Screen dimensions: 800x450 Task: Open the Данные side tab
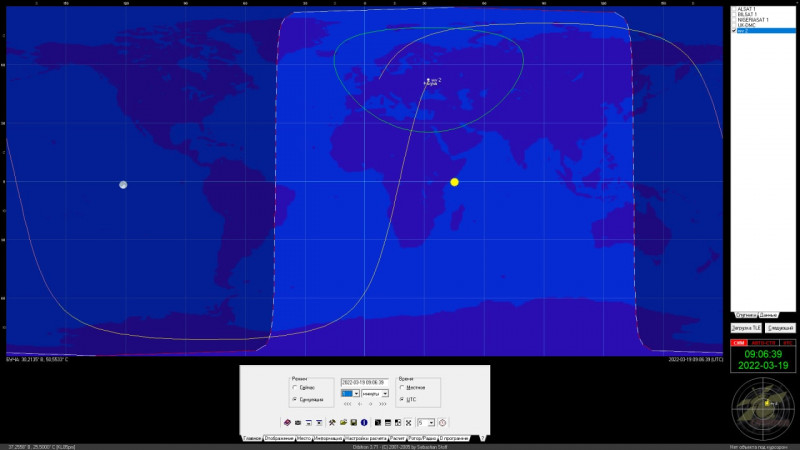pyautogui.click(x=768, y=315)
